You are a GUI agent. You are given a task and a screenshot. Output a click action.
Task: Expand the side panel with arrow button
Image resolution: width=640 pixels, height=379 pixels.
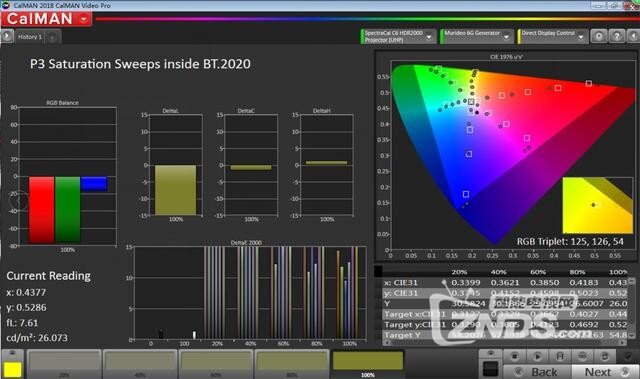7,36
